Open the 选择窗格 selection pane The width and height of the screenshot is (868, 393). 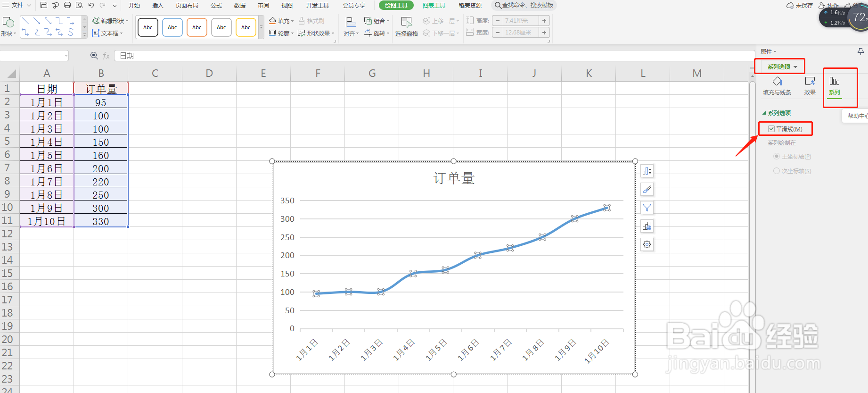(406, 27)
